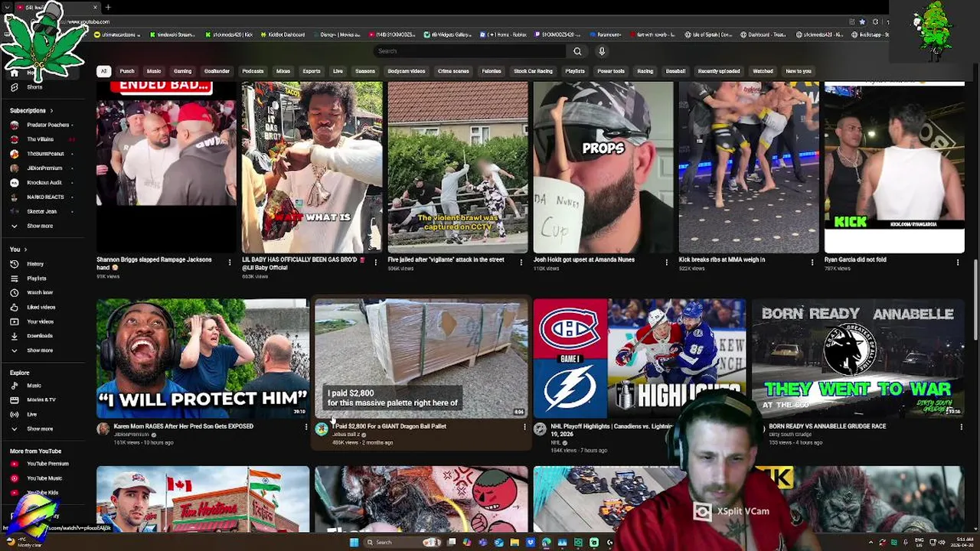Open Playlists in the left sidebar
The width and height of the screenshot is (980, 551).
37,279
